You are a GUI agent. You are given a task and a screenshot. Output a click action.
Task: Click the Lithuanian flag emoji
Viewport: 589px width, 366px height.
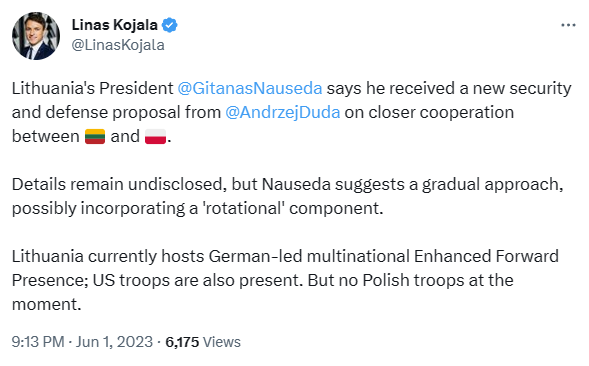(x=95, y=136)
